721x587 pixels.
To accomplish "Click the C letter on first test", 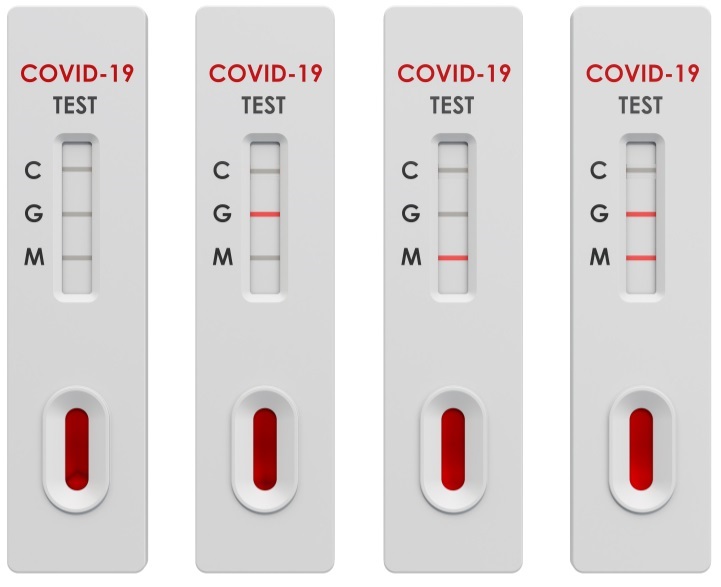I will point(33,171).
